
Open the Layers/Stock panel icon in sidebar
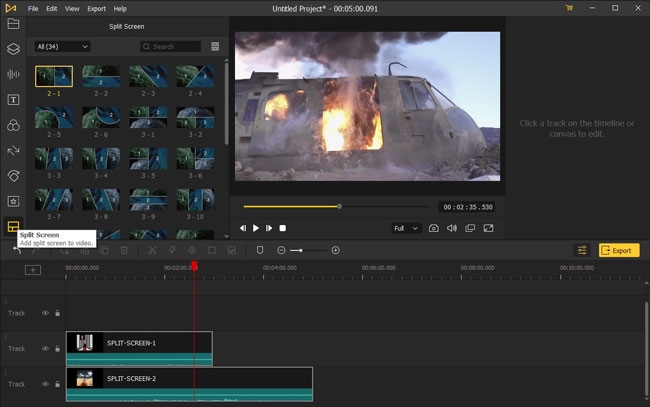click(13, 49)
